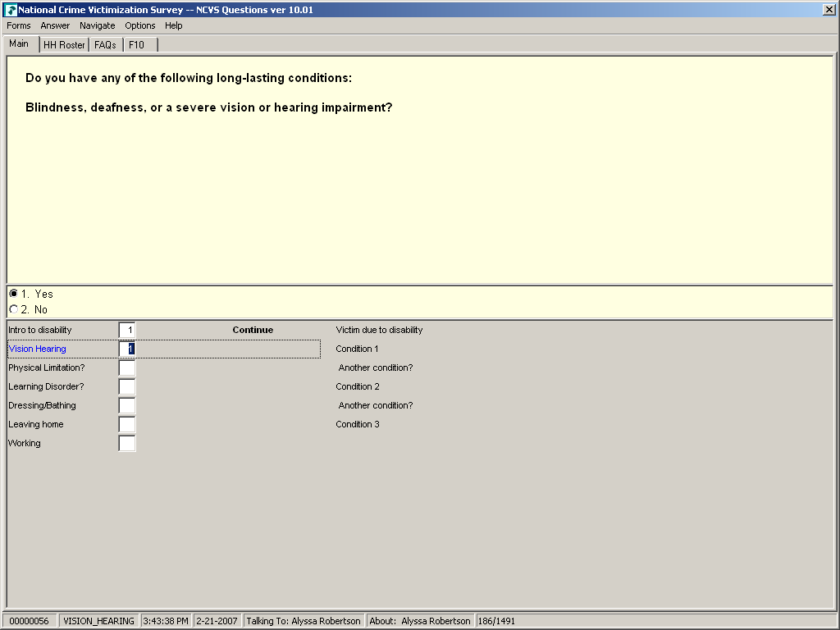Open the Forms menu
Viewport: 840px width, 630px height.
click(19, 25)
